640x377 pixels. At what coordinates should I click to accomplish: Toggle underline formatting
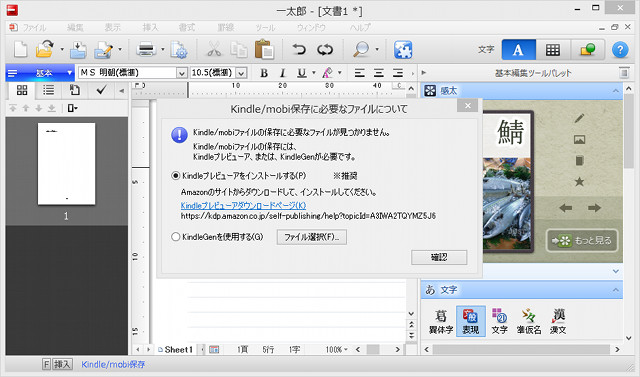[302, 73]
